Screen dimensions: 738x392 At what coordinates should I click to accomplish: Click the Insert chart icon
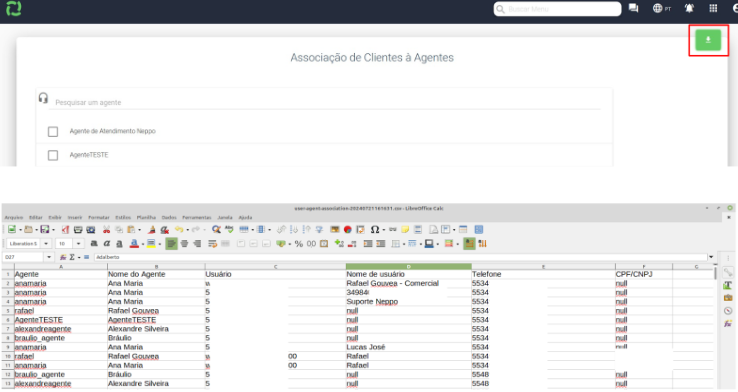tap(348, 229)
